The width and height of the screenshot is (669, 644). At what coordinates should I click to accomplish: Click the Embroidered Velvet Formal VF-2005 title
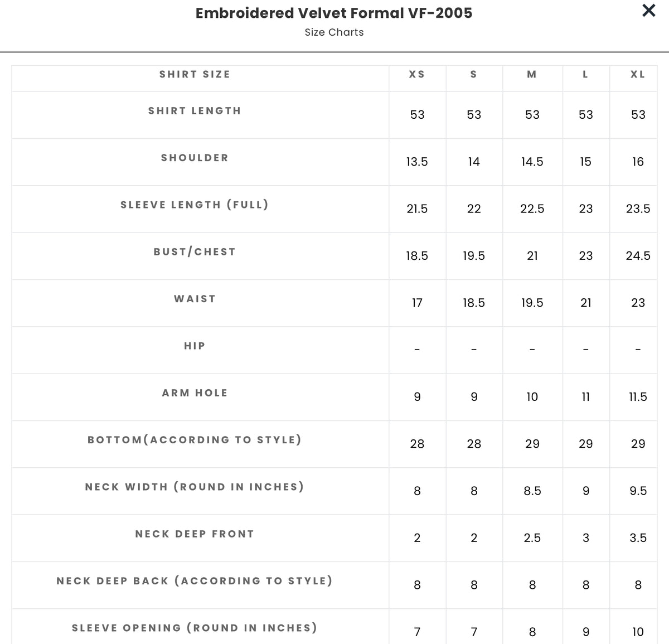coord(334,13)
